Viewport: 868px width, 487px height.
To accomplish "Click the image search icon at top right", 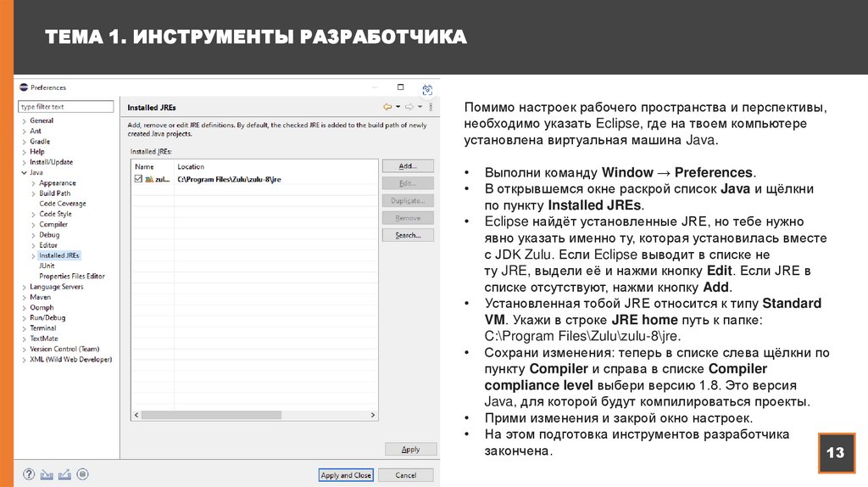I will (427, 89).
